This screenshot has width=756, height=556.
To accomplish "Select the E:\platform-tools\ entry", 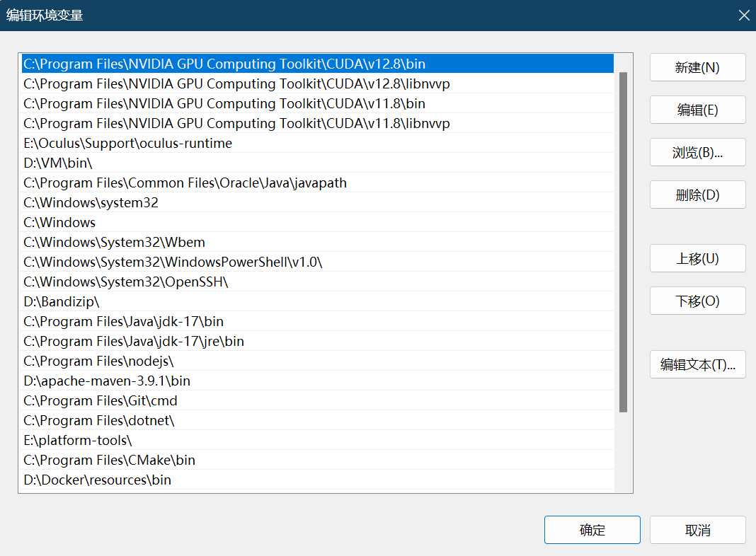I will pyautogui.click(x=318, y=440).
